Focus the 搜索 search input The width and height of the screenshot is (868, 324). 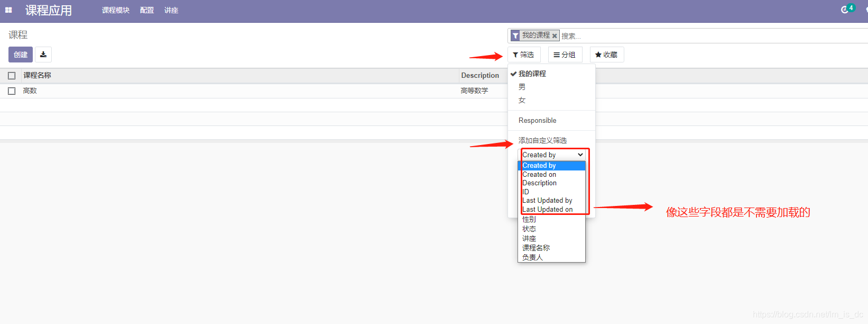pyautogui.click(x=714, y=36)
